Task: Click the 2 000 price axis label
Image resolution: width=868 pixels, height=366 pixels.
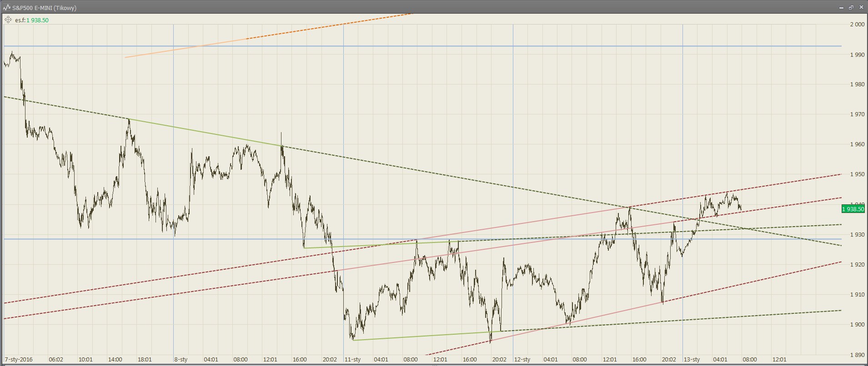Action: pos(857,25)
